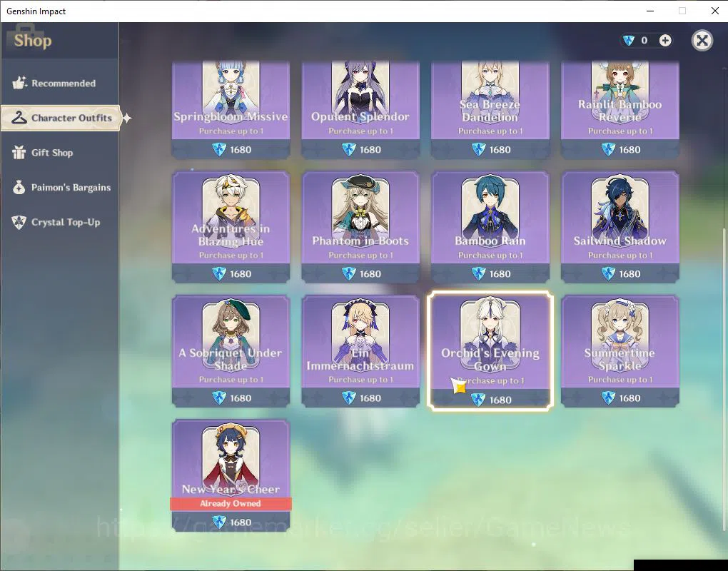The image size is (728, 571).
Task: Switch to Paimon's Bargains tab
Action: coord(59,187)
